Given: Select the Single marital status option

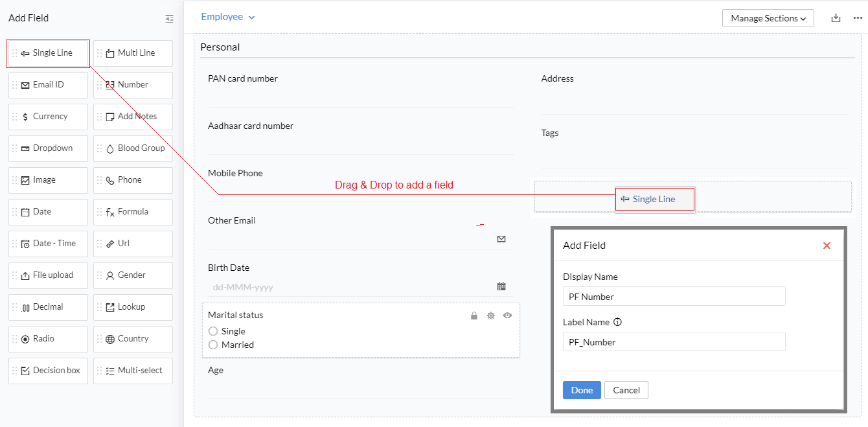Looking at the screenshot, I should [x=214, y=330].
